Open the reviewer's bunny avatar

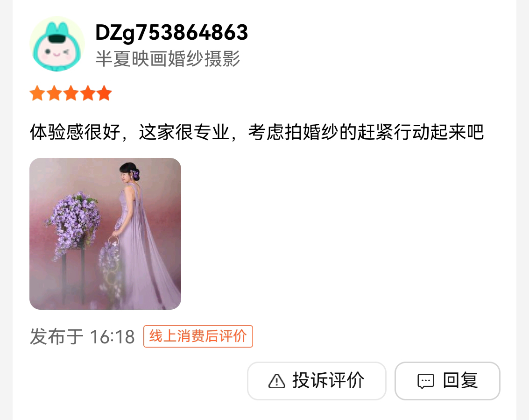(x=57, y=44)
